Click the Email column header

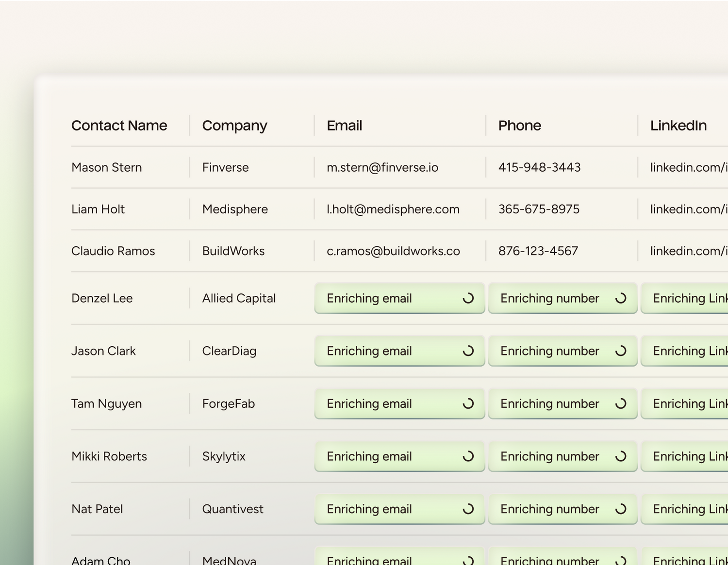click(x=344, y=126)
